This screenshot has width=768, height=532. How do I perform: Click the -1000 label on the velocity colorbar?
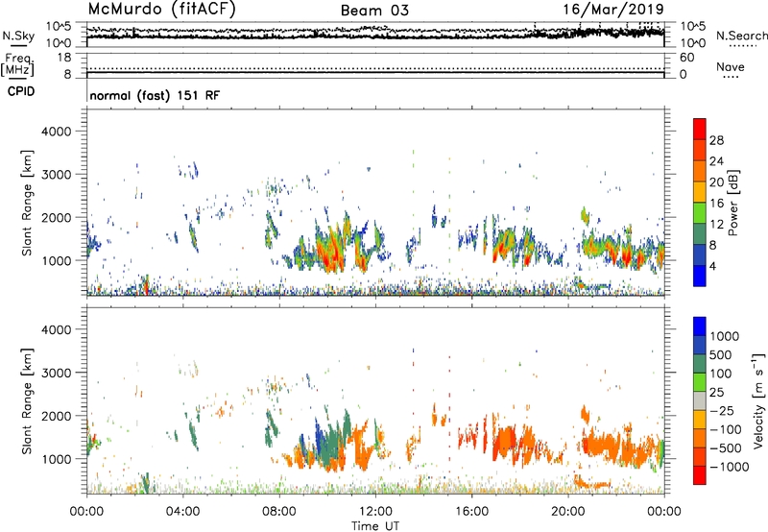729,467
